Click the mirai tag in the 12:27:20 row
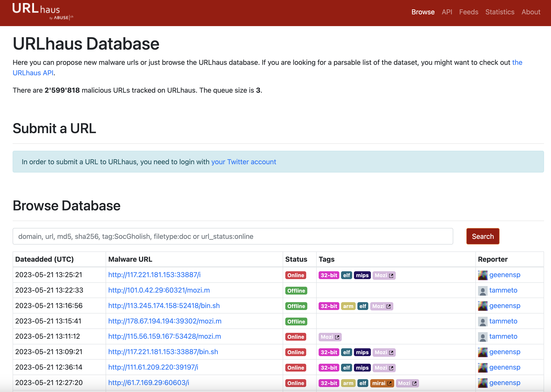551x392 pixels. pyautogui.click(x=382, y=383)
